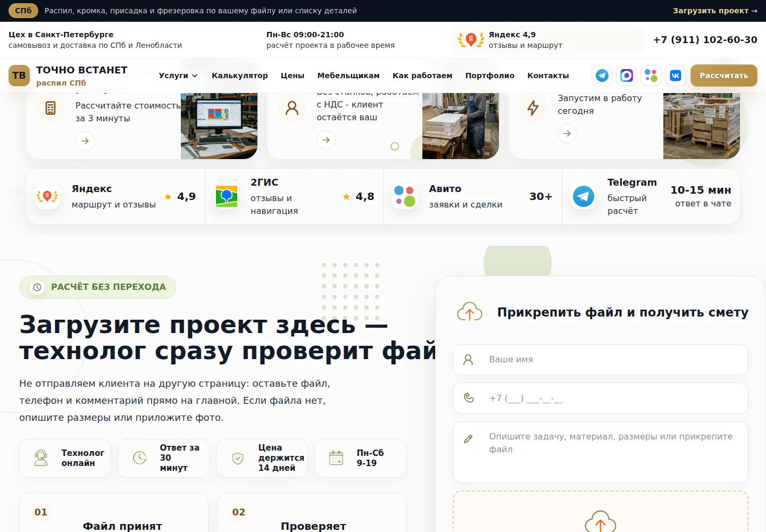Open the MAX messenger icon in the header
Viewport: 766px width, 532px height.
627,76
